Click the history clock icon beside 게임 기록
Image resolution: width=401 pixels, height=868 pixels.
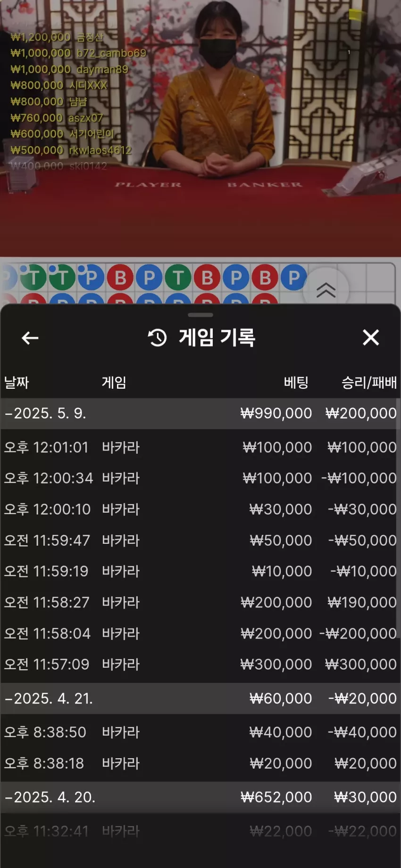(x=158, y=338)
